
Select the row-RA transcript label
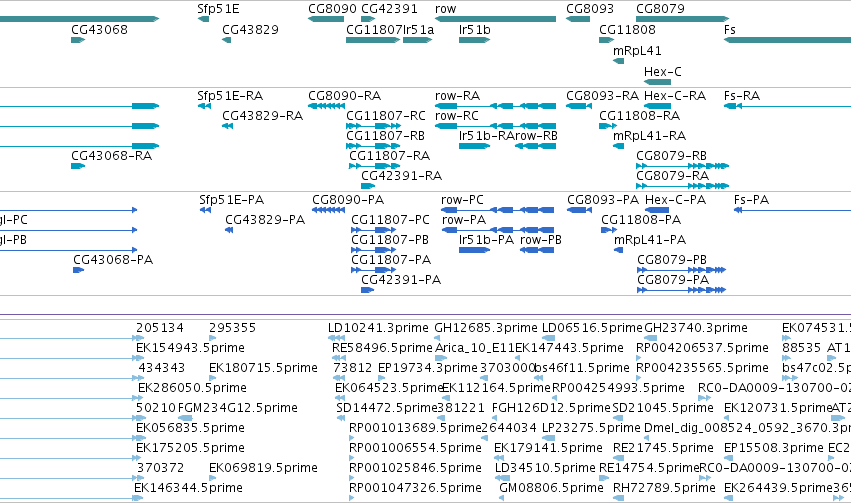pyautogui.click(x=458, y=96)
